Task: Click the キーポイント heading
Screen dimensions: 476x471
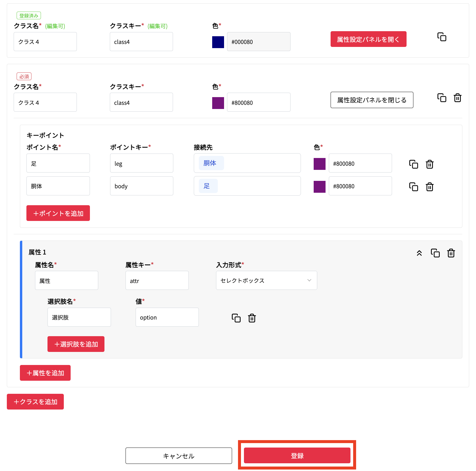Action: 45,135
